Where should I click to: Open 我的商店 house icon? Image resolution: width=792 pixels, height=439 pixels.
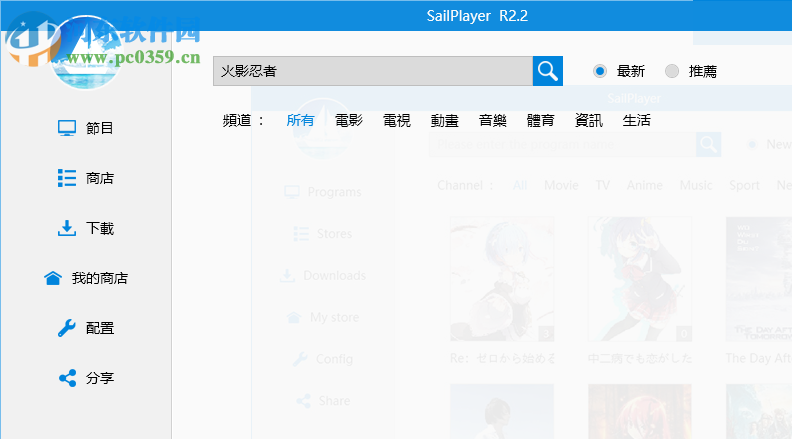pos(53,278)
